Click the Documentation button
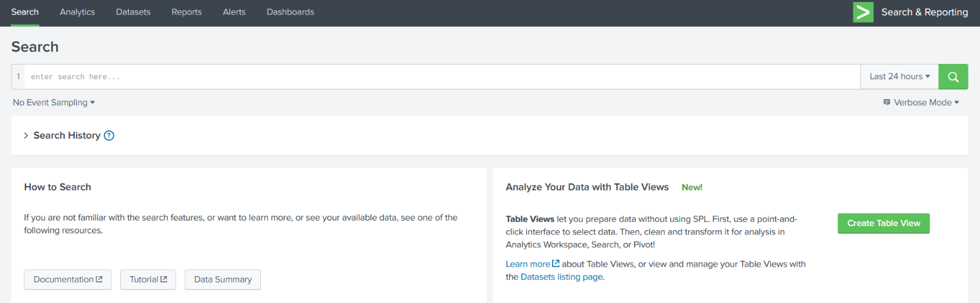Screen dimensions: 980x303 [68, 279]
